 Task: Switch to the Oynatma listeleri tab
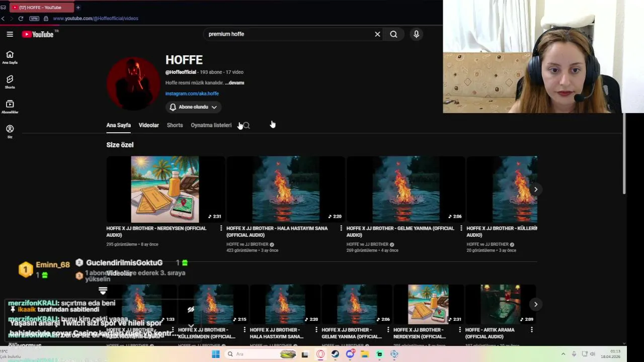(x=211, y=125)
